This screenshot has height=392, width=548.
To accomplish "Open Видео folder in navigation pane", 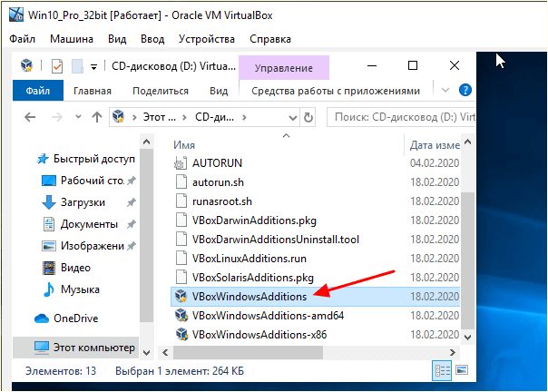I will [66, 268].
